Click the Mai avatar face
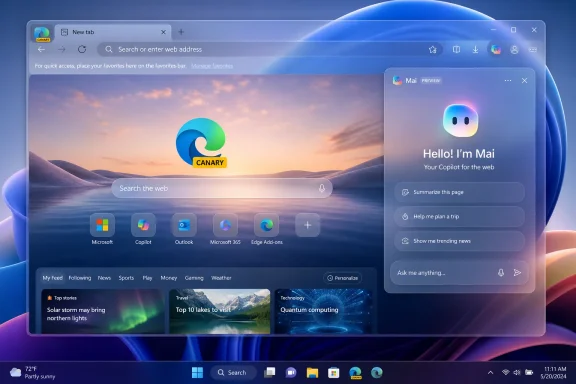The image size is (576, 384). (x=460, y=120)
